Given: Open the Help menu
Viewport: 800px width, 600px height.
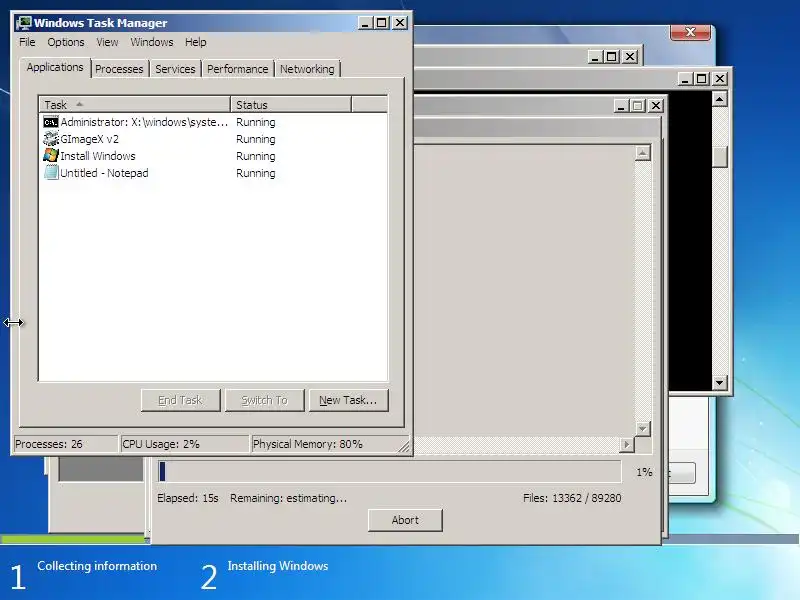Looking at the screenshot, I should pyautogui.click(x=195, y=42).
